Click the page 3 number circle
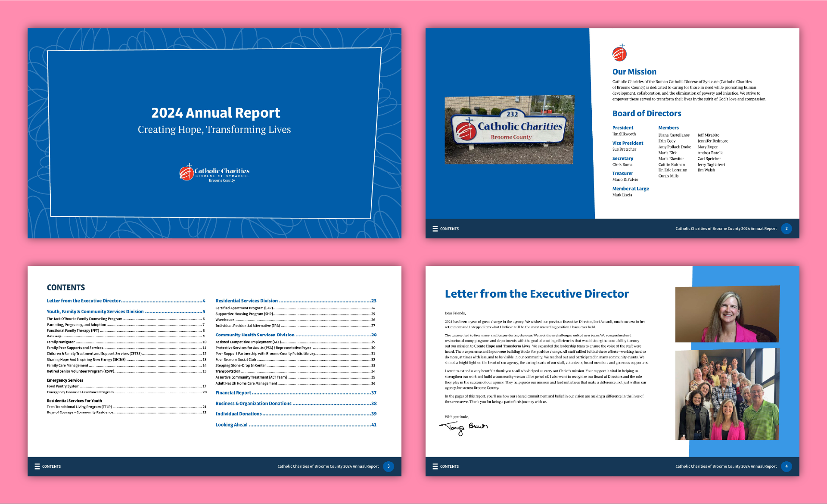The height and width of the screenshot is (504, 827). 388,466
